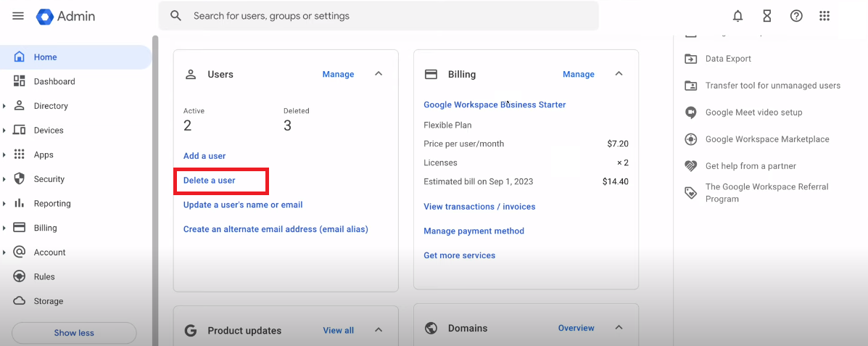Expand the Devices sidebar section arrow

[4, 130]
